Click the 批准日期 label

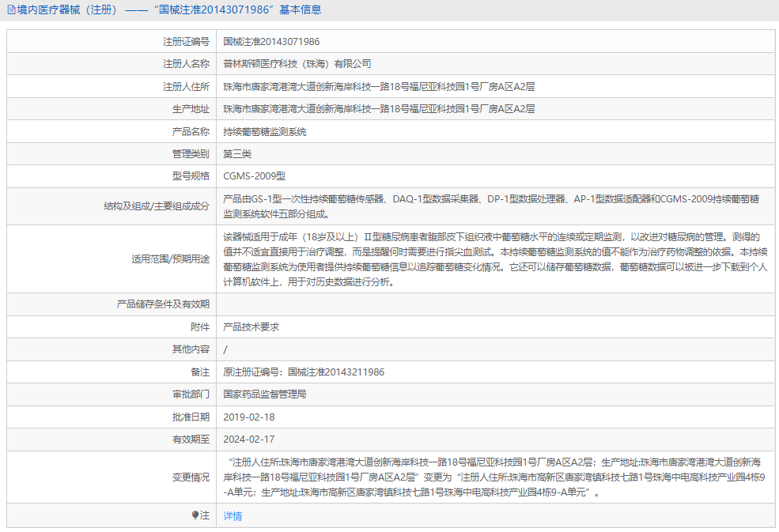[191, 417]
